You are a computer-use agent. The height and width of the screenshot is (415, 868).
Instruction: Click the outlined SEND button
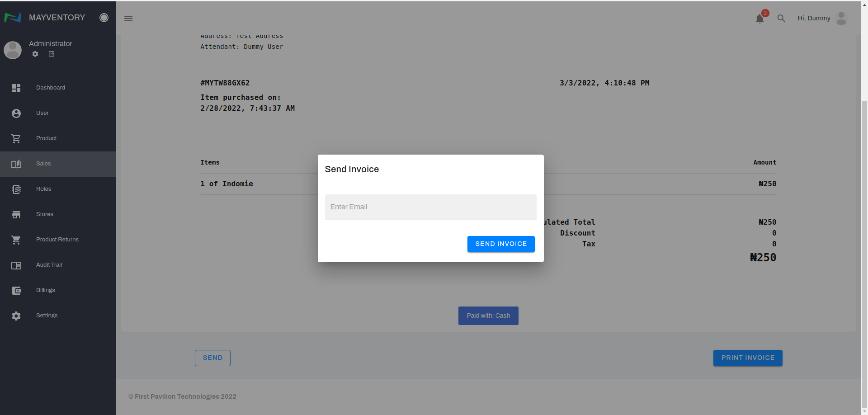tap(212, 358)
